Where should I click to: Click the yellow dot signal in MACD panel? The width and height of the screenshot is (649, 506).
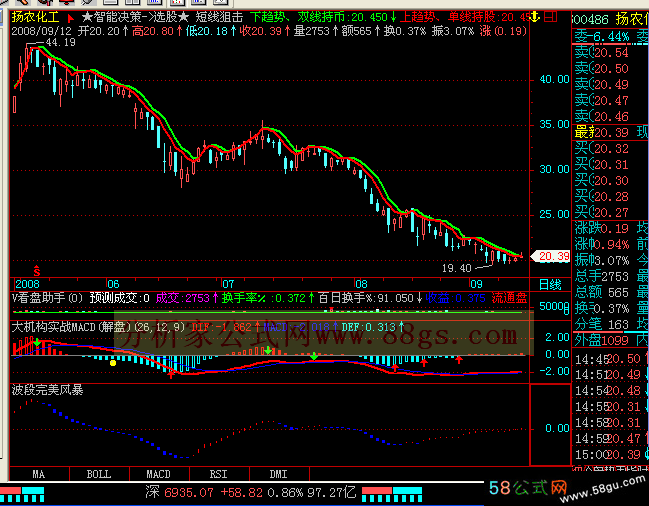click(x=113, y=363)
